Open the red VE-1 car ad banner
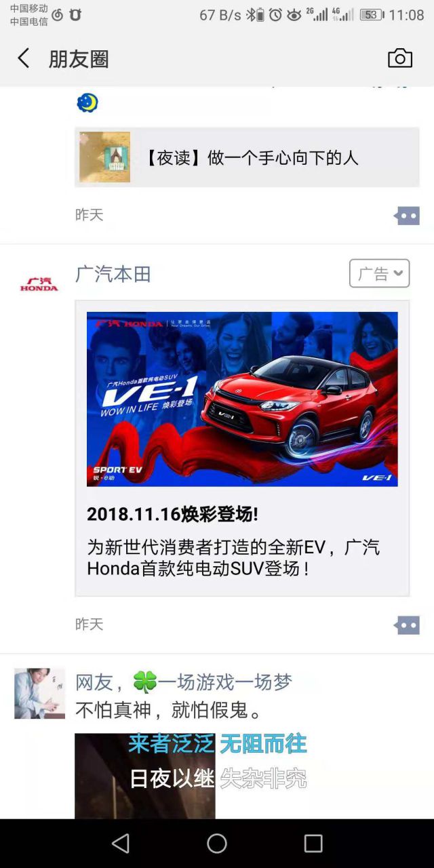434x868 pixels. pyautogui.click(x=242, y=399)
